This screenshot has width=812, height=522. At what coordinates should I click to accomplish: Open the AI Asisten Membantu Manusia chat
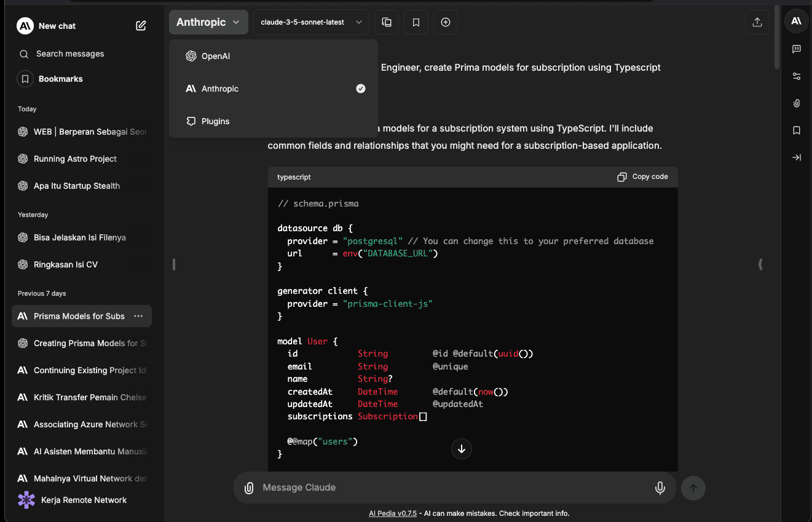(x=82, y=451)
